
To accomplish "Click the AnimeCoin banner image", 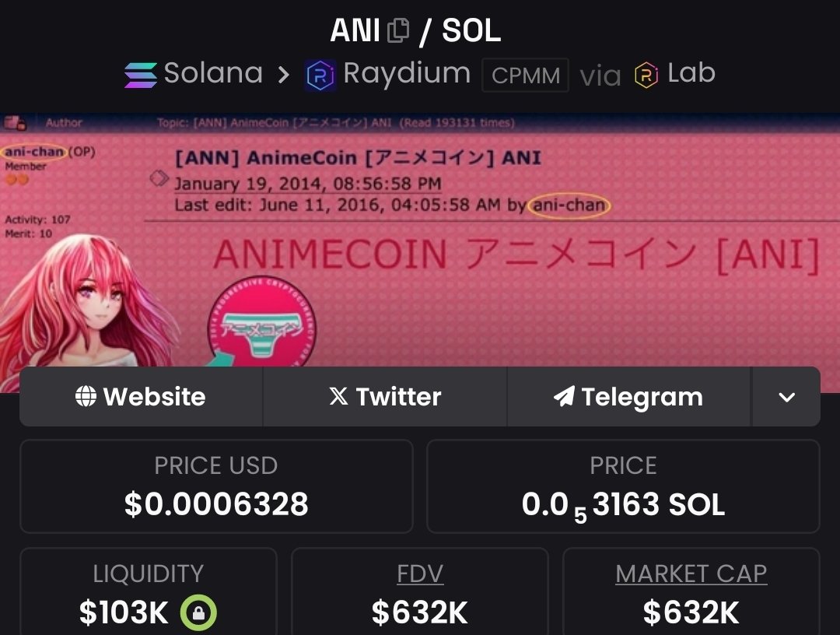I will click(x=420, y=240).
